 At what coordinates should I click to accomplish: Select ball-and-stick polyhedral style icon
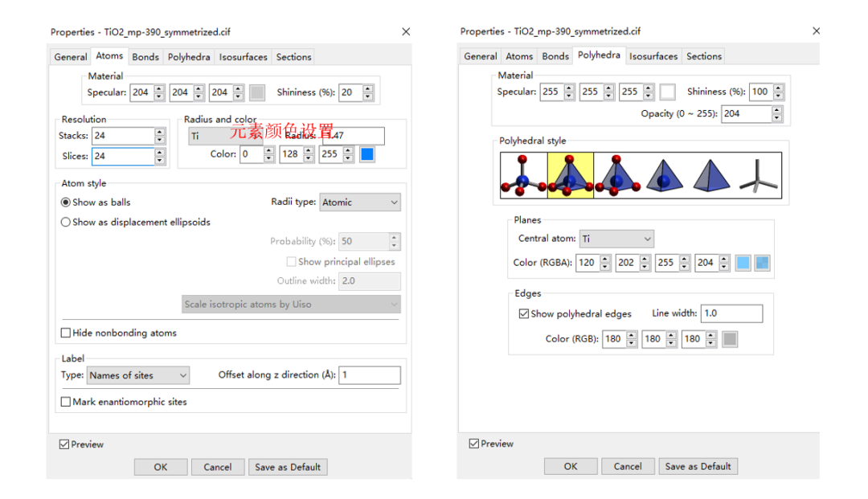523,176
